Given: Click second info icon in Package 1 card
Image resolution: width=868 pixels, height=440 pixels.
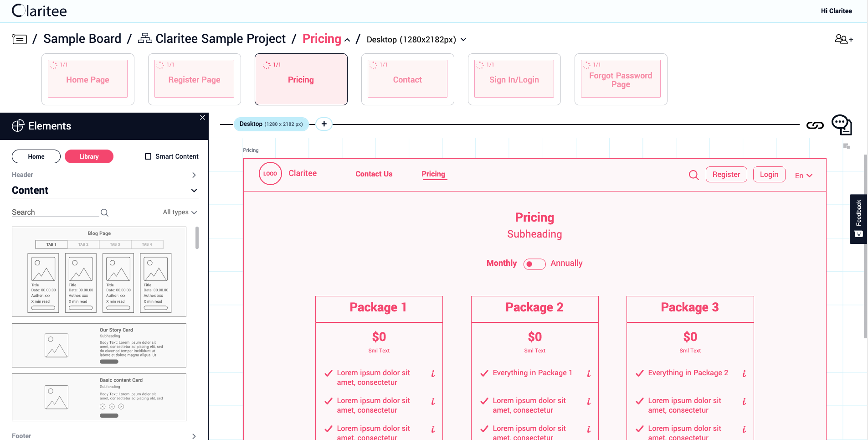Looking at the screenshot, I should click(433, 401).
